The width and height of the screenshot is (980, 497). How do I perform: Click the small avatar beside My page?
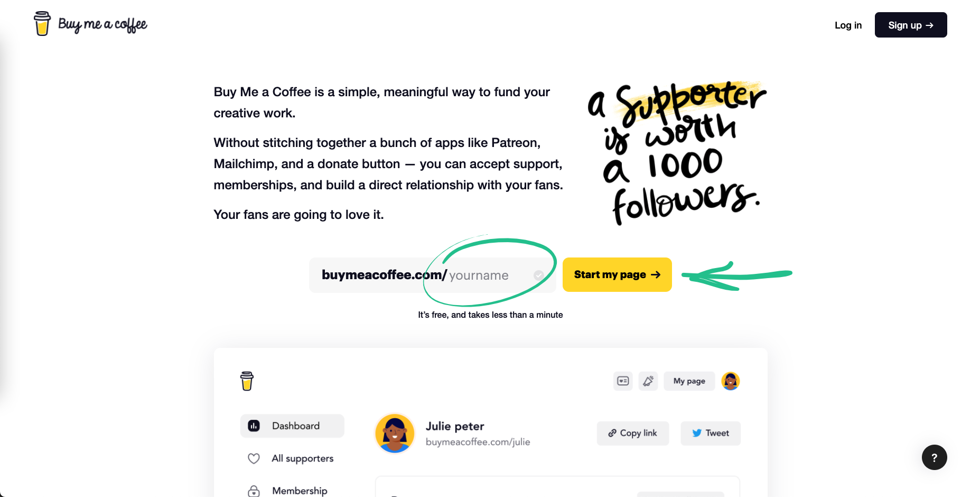(x=730, y=381)
